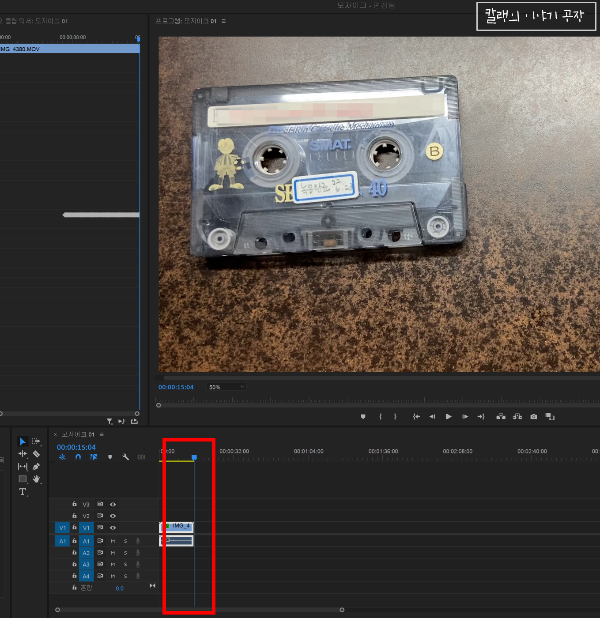Toggle track targeting for A2

click(86, 553)
